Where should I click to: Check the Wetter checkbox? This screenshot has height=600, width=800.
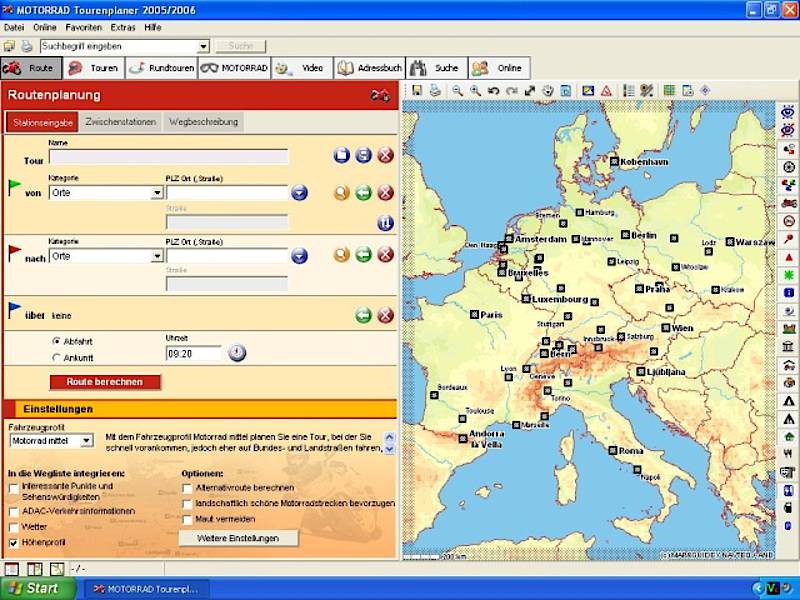pyautogui.click(x=14, y=527)
